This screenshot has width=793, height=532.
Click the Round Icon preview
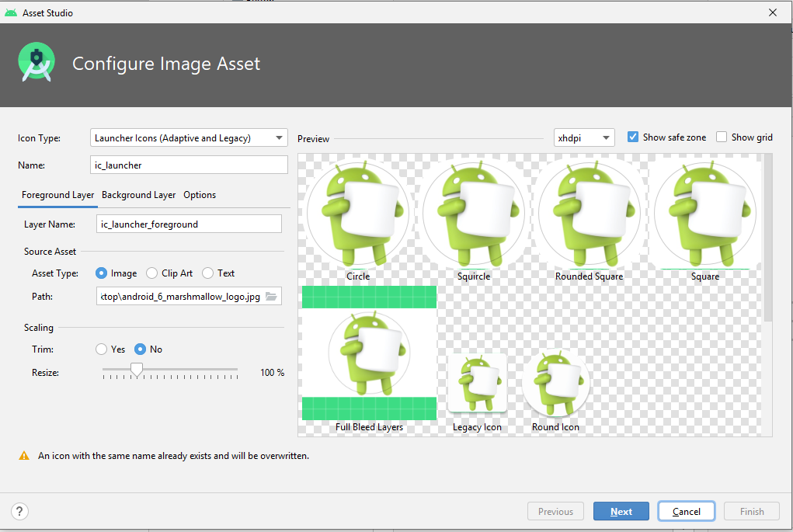555,382
